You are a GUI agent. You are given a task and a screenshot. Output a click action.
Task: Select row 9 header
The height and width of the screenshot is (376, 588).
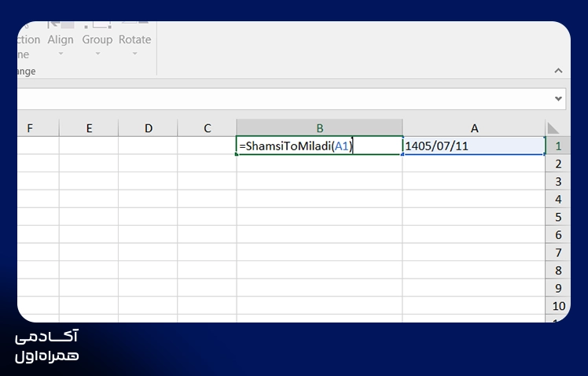558,288
